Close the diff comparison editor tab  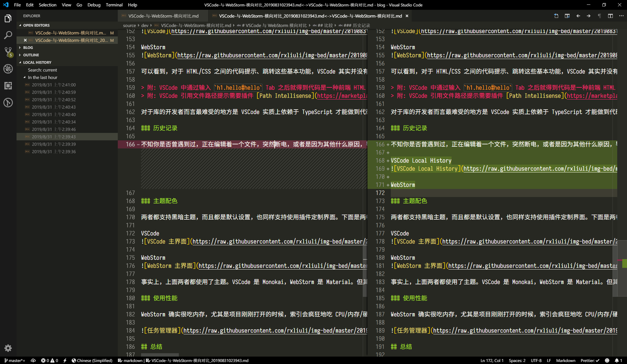click(x=407, y=16)
